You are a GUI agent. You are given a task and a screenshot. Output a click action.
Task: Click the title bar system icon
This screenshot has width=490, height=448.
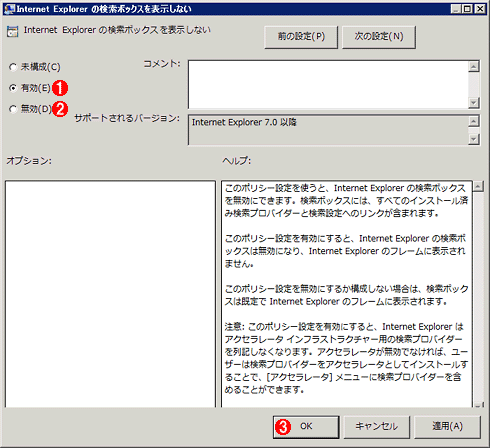10,9
